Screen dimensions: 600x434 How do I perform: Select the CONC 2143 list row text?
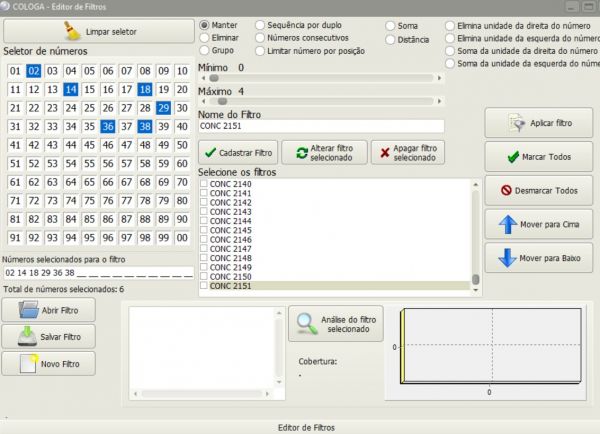coord(230,212)
